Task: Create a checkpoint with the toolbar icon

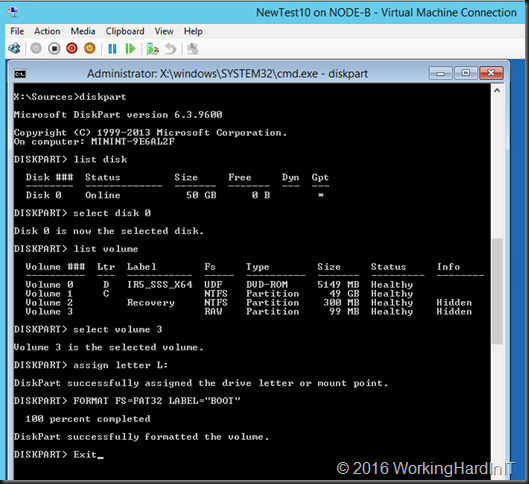Action: [152, 49]
